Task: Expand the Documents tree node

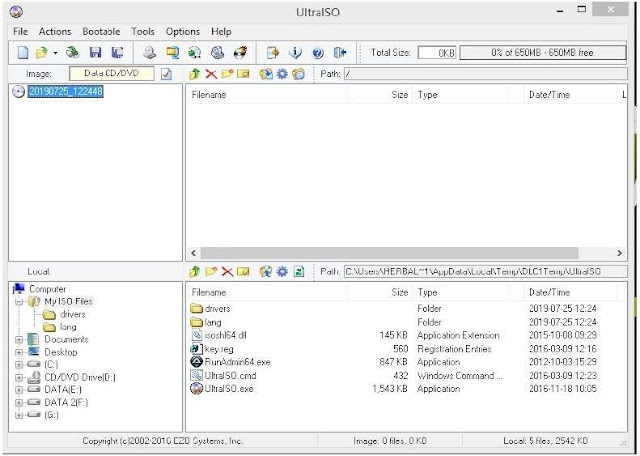Action: (x=19, y=340)
